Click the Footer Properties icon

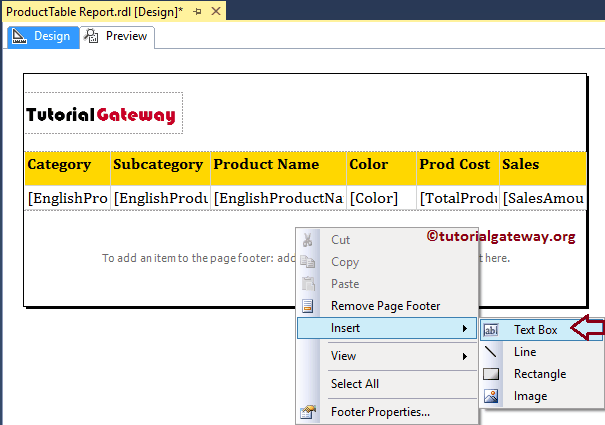308,412
